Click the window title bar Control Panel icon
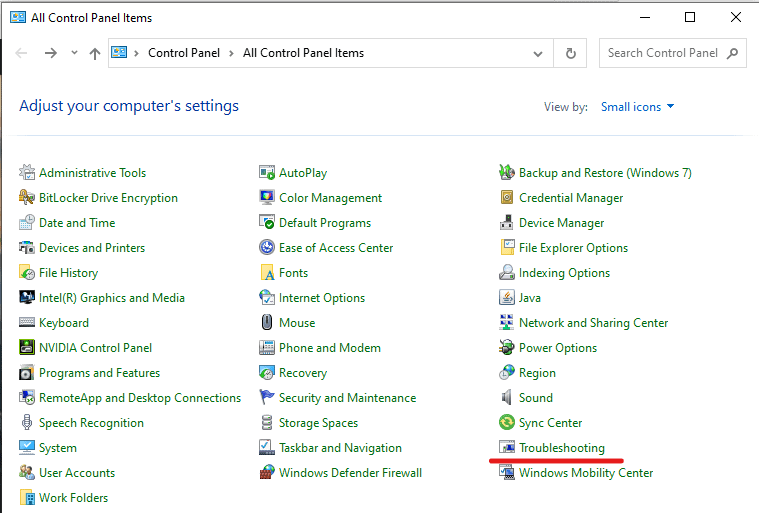 coord(18,17)
